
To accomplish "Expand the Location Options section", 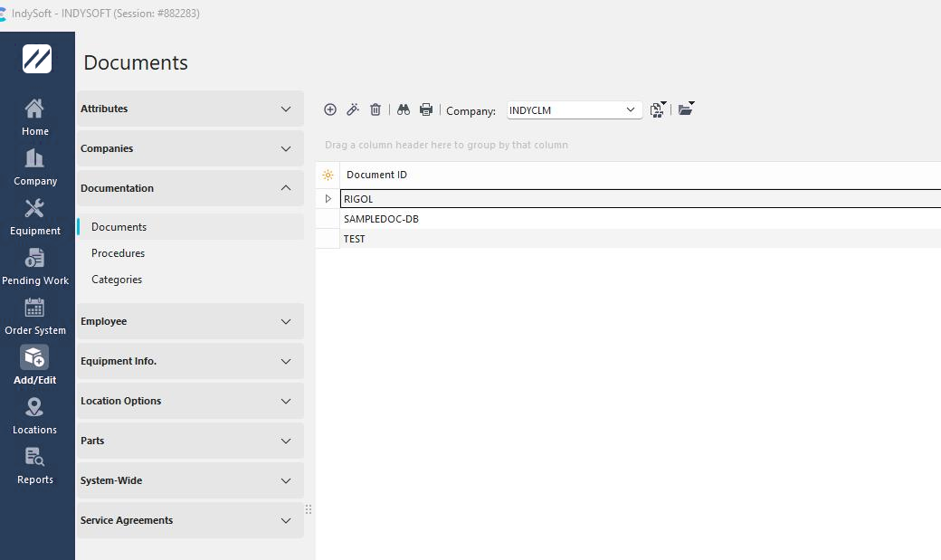I will [x=190, y=401].
